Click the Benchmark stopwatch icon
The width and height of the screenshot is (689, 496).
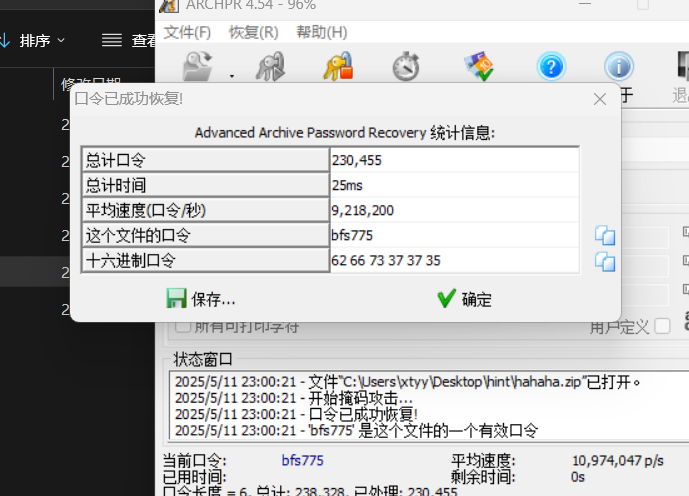pyautogui.click(x=406, y=67)
